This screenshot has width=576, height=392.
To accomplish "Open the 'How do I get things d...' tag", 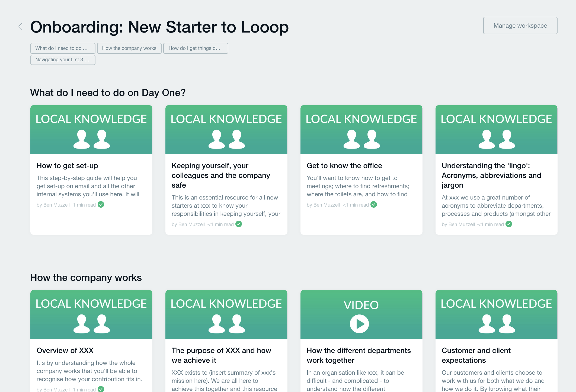I will pos(196,48).
